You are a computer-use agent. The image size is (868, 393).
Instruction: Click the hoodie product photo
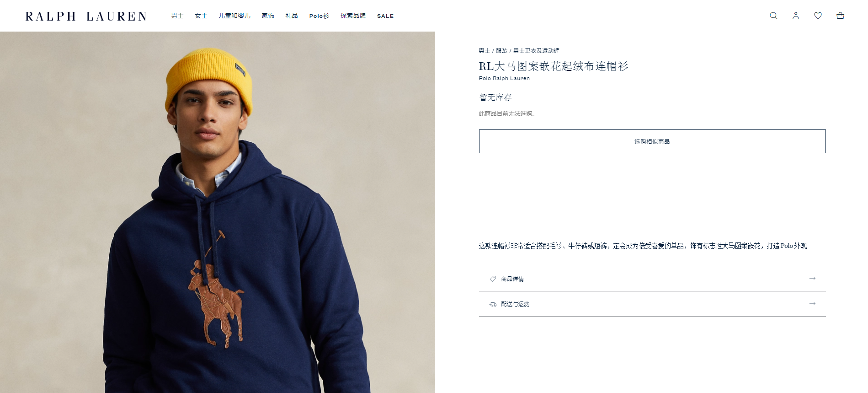[218, 212]
